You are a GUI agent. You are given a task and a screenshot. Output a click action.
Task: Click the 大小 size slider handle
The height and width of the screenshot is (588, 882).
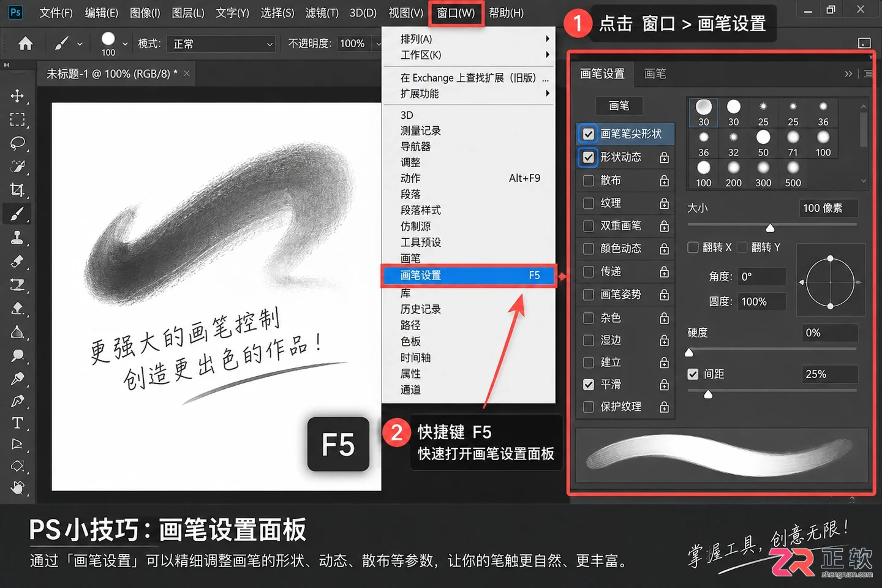pos(771,228)
